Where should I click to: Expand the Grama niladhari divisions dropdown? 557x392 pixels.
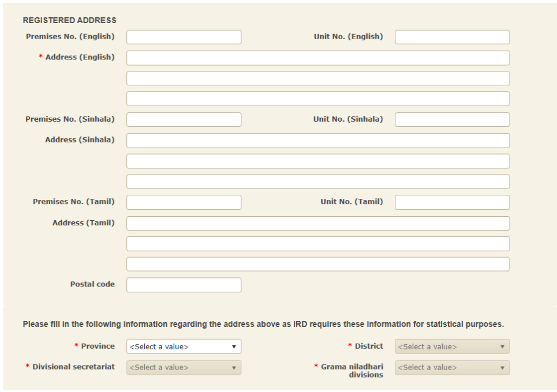tap(452, 367)
